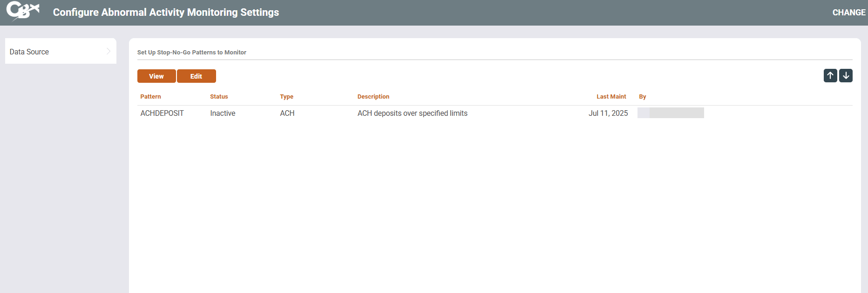Click the By column header
The height and width of the screenshot is (293, 868).
[642, 97]
